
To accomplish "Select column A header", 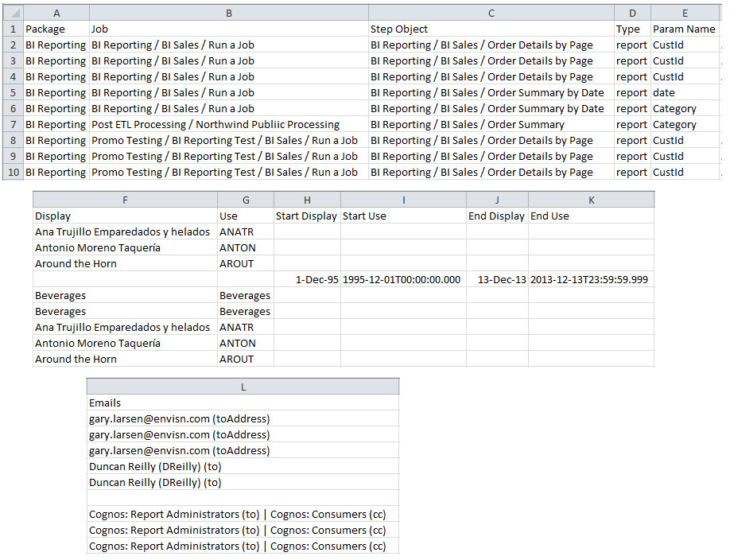I will pos(56,13).
